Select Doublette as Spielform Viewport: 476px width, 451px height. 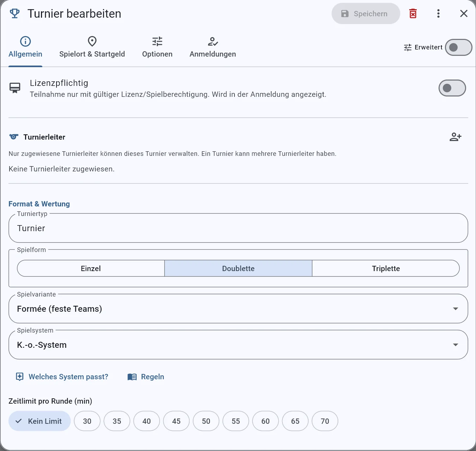click(238, 268)
